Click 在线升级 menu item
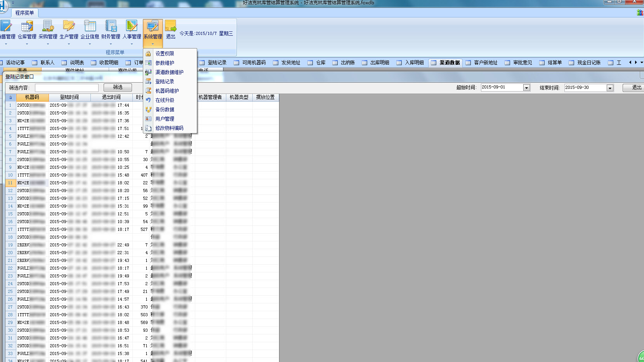 click(165, 100)
